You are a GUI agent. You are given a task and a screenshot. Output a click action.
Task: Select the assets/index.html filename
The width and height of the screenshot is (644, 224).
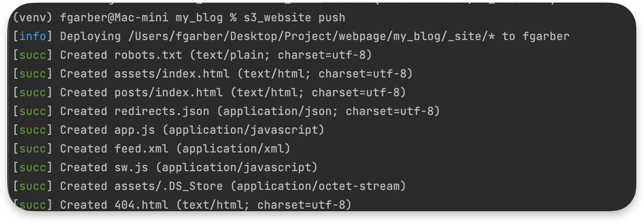click(x=172, y=74)
